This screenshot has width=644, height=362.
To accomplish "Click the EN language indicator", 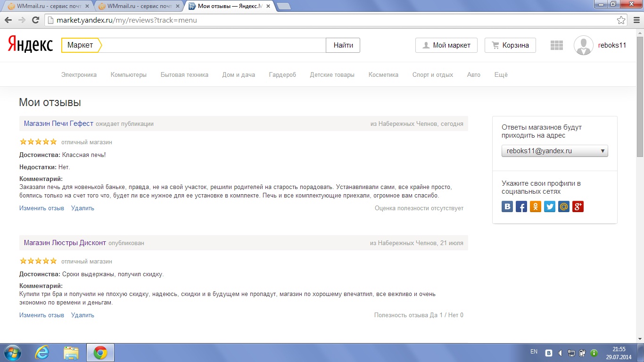I will pyautogui.click(x=534, y=352).
